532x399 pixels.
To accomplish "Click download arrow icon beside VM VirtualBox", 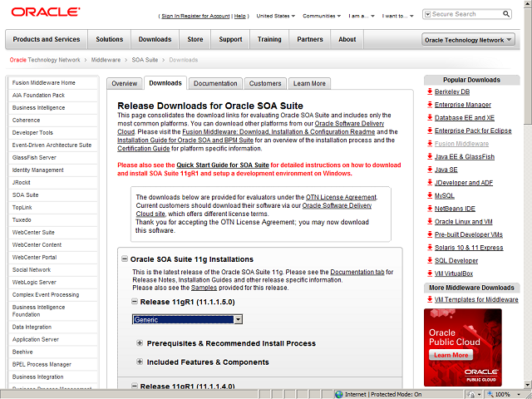I will (429, 273).
